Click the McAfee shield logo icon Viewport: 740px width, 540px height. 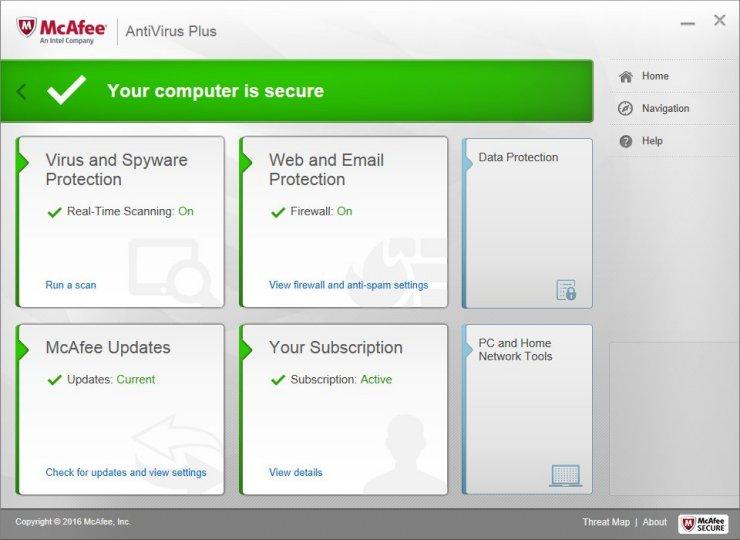(x=27, y=28)
